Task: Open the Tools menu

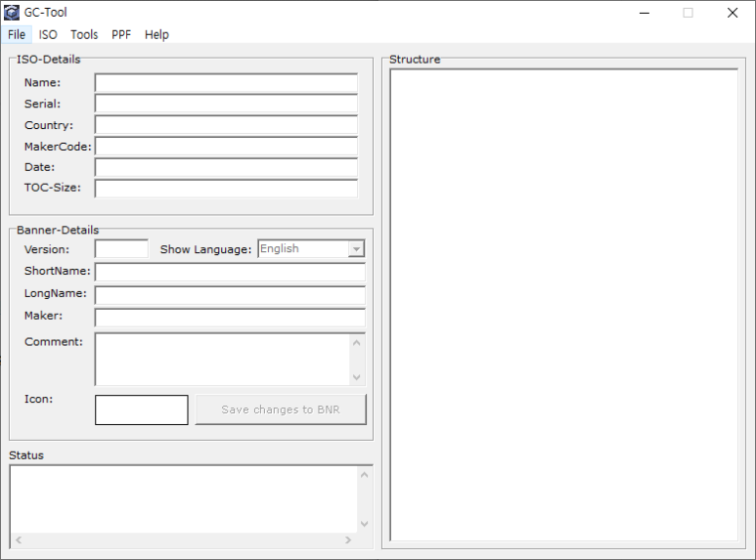Action: tap(84, 35)
